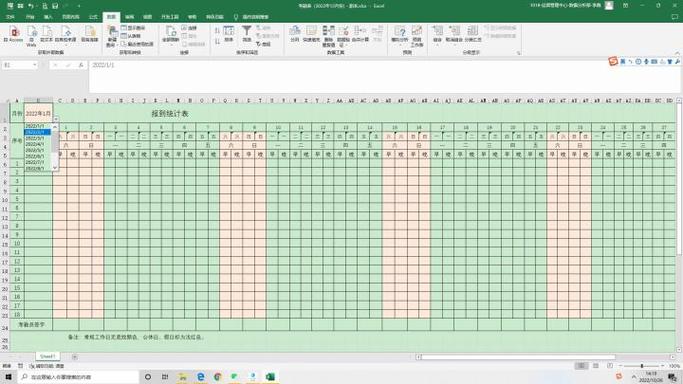Add a new sheet with the plus button
This screenshot has height=384, width=683.
[74, 357]
